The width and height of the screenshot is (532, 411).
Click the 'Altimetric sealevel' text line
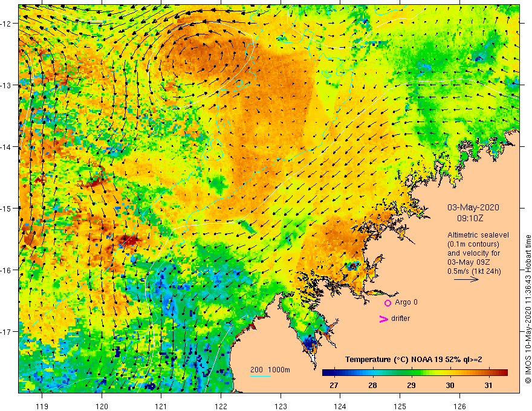coord(478,235)
